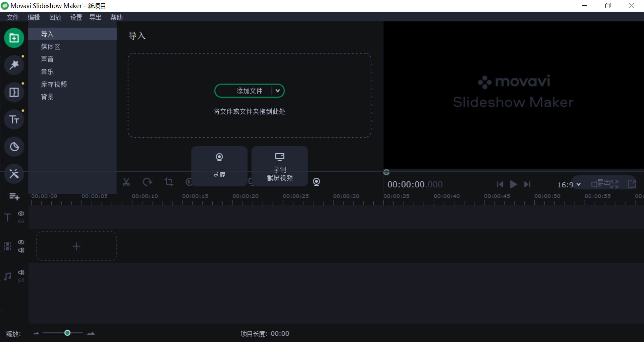Click the fullscreen preview icon
This screenshot has width=644, height=342.
tap(614, 184)
